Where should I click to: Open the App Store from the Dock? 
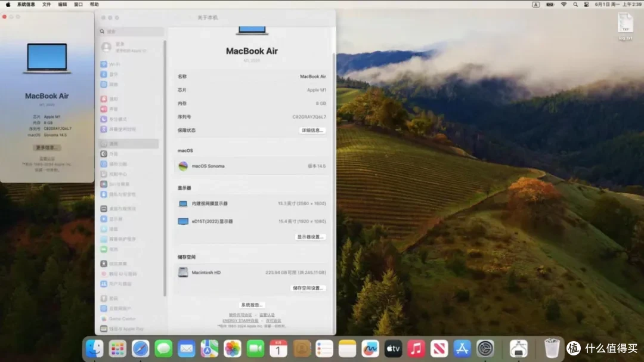(462, 349)
